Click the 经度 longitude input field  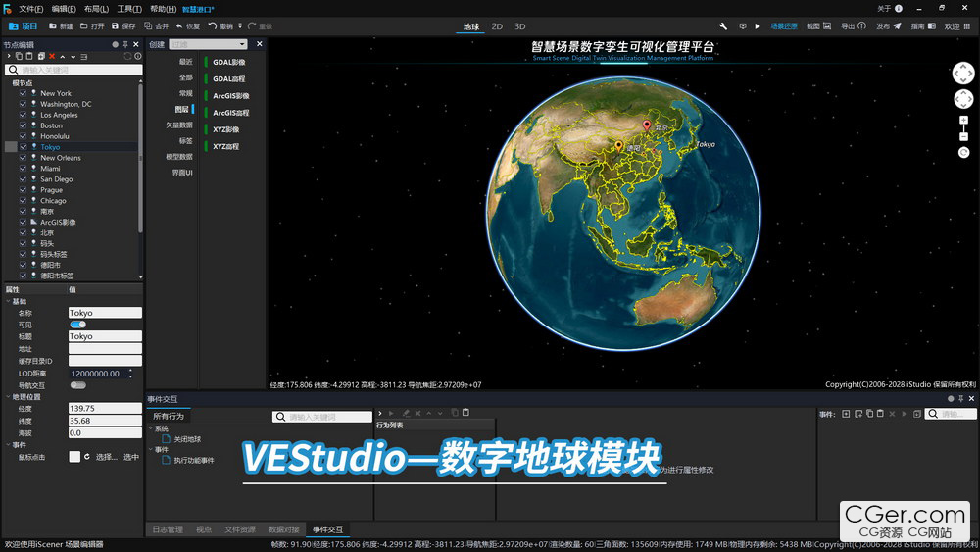105,408
